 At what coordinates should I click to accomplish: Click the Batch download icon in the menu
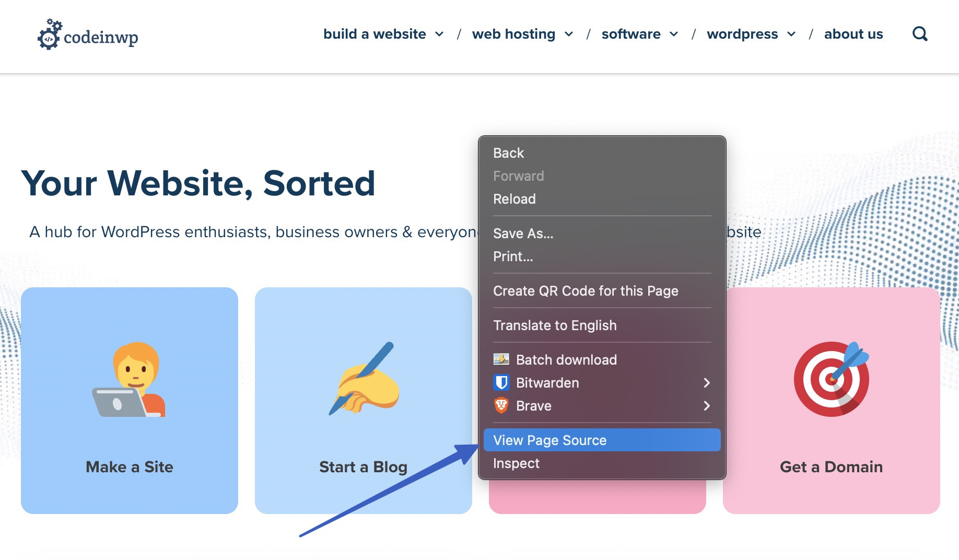click(x=501, y=359)
